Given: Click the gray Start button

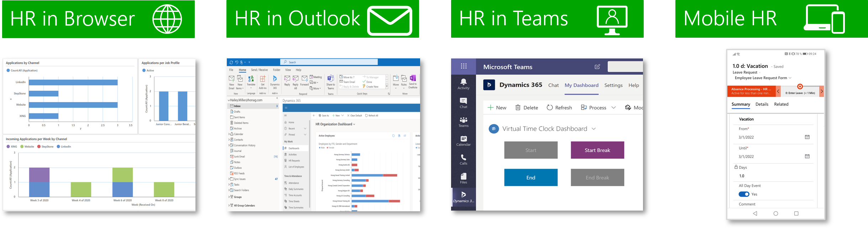Looking at the screenshot, I should pyautogui.click(x=531, y=150).
